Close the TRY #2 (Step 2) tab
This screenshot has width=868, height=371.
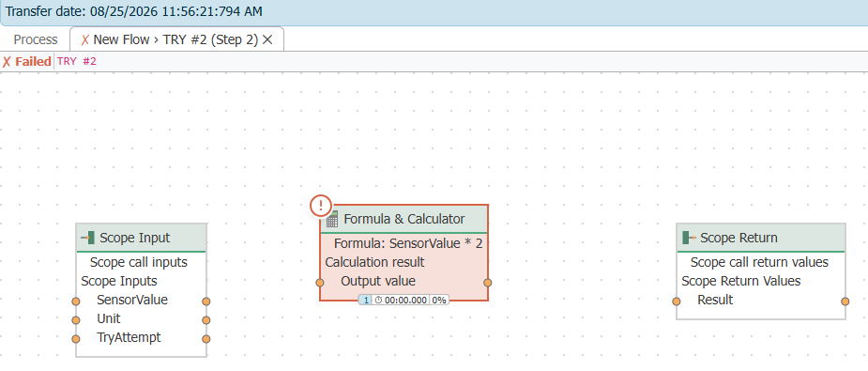(267, 39)
